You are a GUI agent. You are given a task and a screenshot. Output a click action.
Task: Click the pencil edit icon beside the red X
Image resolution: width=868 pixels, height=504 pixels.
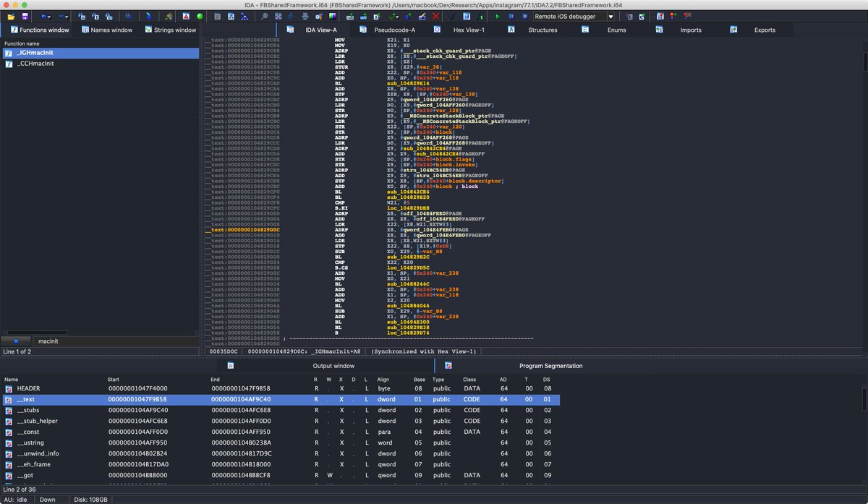click(x=421, y=16)
